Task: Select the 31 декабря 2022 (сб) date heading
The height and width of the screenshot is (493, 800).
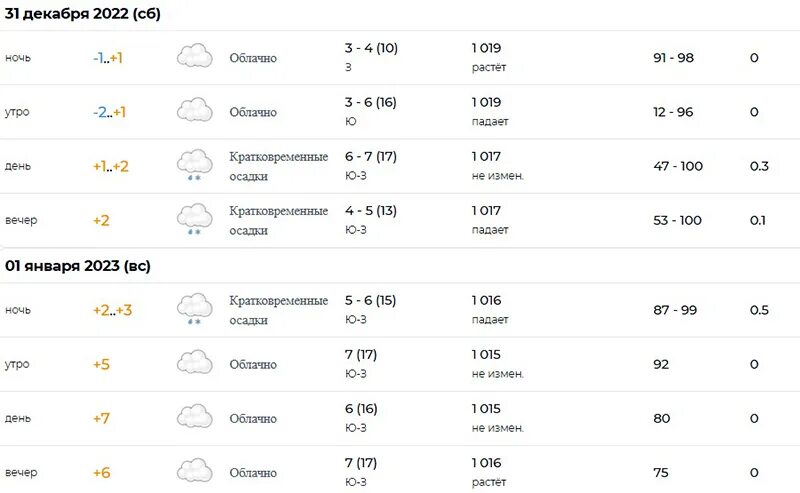Action: coord(83,14)
